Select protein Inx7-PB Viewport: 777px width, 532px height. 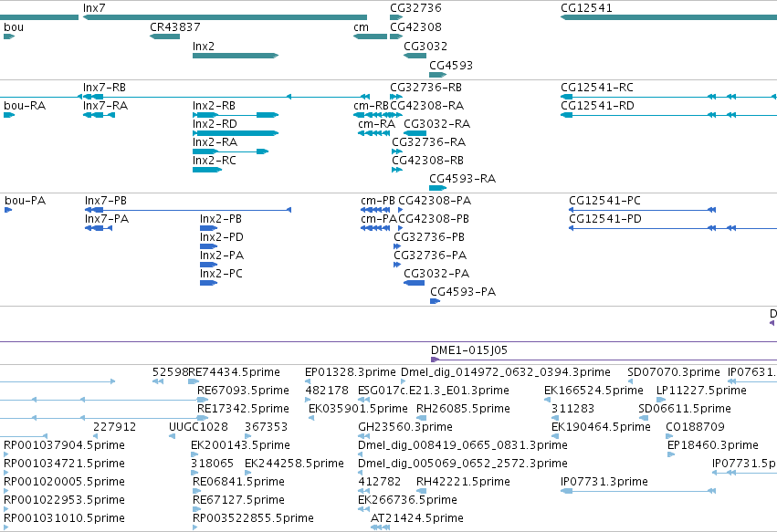point(188,210)
